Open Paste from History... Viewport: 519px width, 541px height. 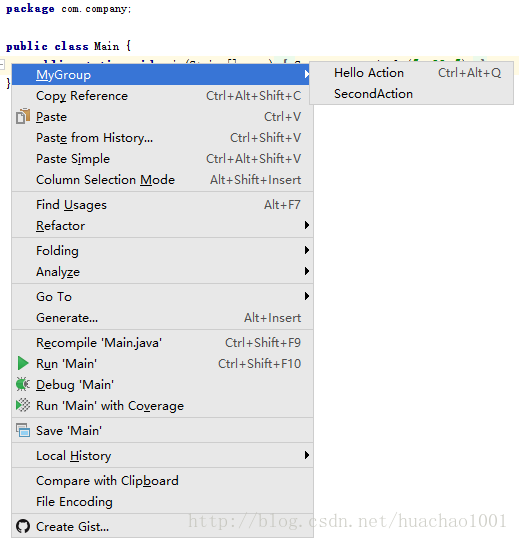(x=162, y=138)
